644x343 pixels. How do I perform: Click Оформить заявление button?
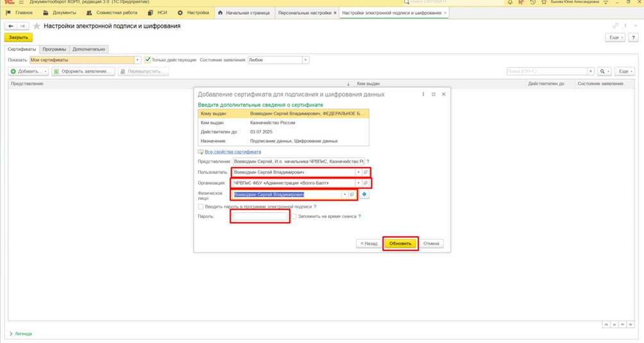pos(83,71)
